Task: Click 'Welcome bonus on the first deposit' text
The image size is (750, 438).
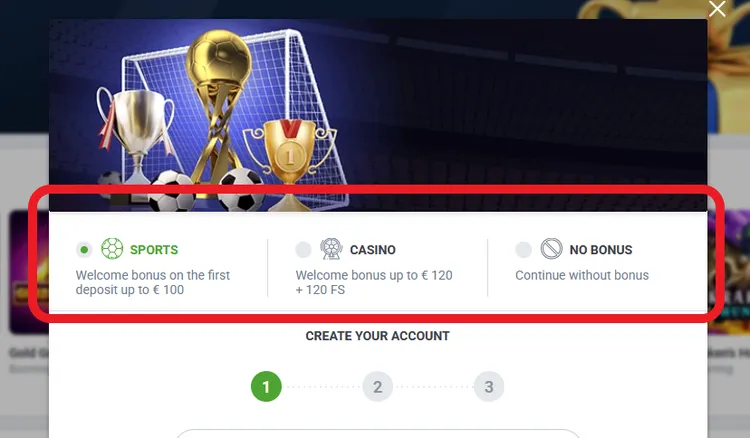Action: click(x=153, y=282)
